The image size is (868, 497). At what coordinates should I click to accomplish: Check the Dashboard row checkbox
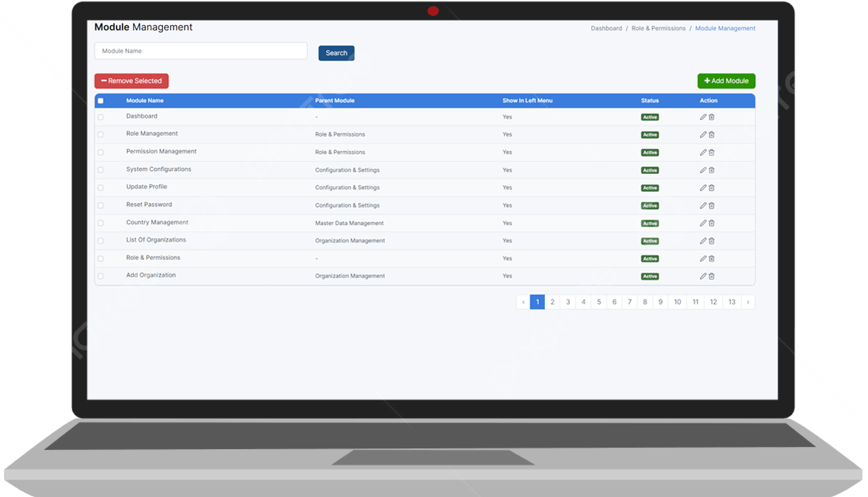[x=100, y=117]
